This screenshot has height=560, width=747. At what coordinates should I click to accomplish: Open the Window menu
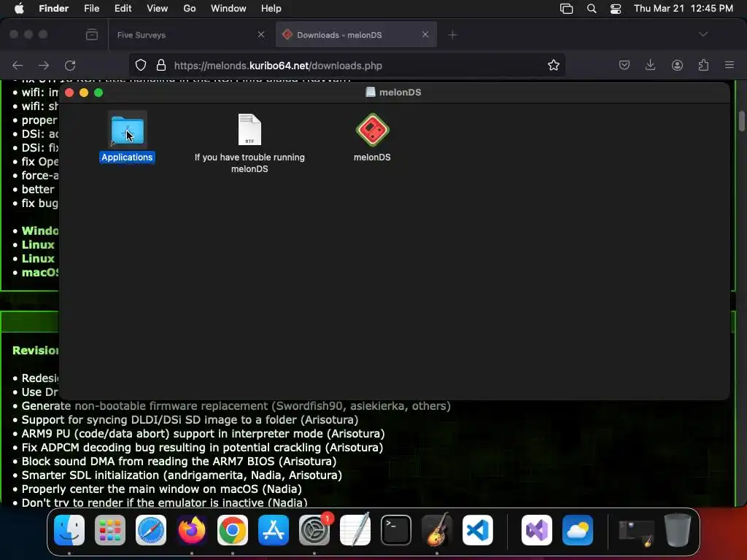pyautogui.click(x=228, y=9)
